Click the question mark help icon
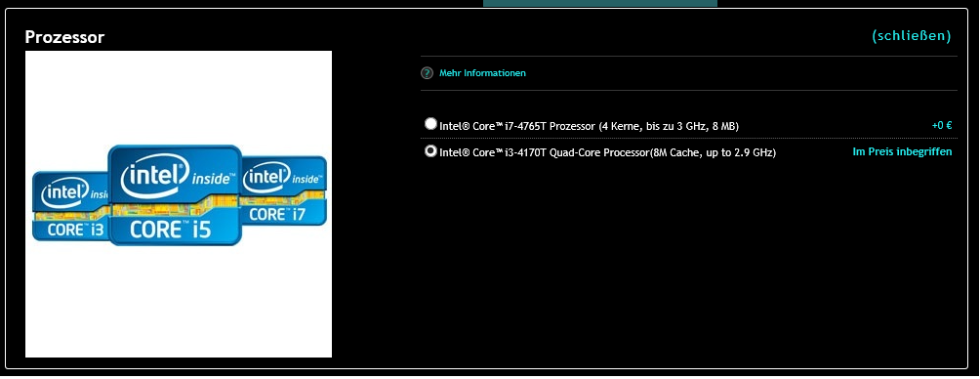This screenshot has height=379, width=980. click(427, 73)
